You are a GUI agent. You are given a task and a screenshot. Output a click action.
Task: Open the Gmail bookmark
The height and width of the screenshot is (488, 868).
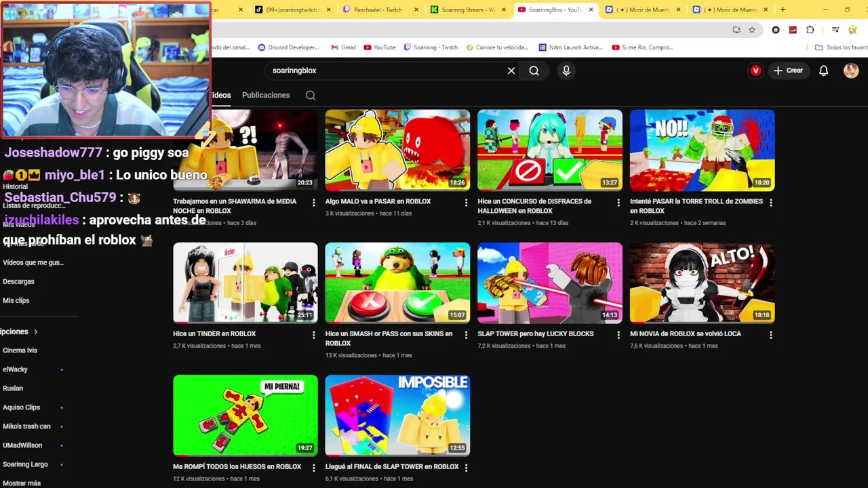point(343,47)
